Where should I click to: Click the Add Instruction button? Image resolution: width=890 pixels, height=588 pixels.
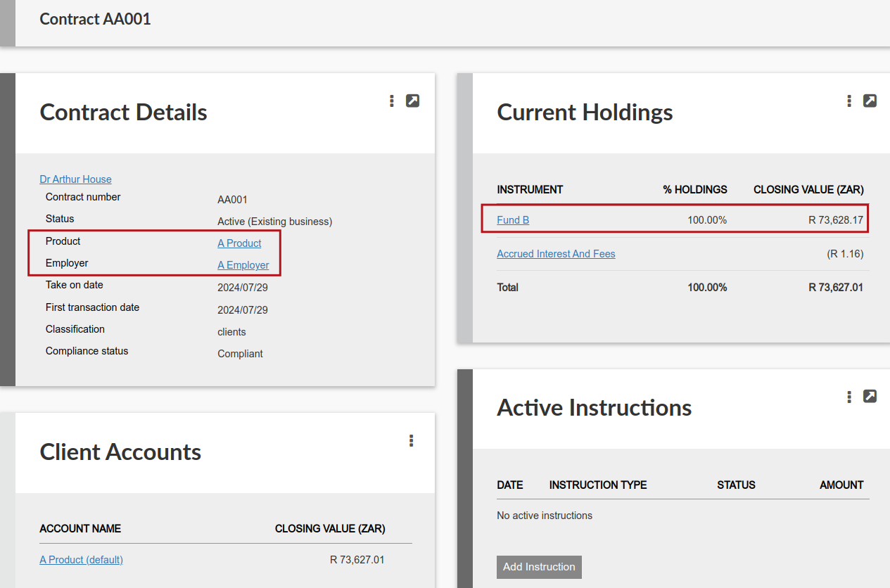click(539, 567)
